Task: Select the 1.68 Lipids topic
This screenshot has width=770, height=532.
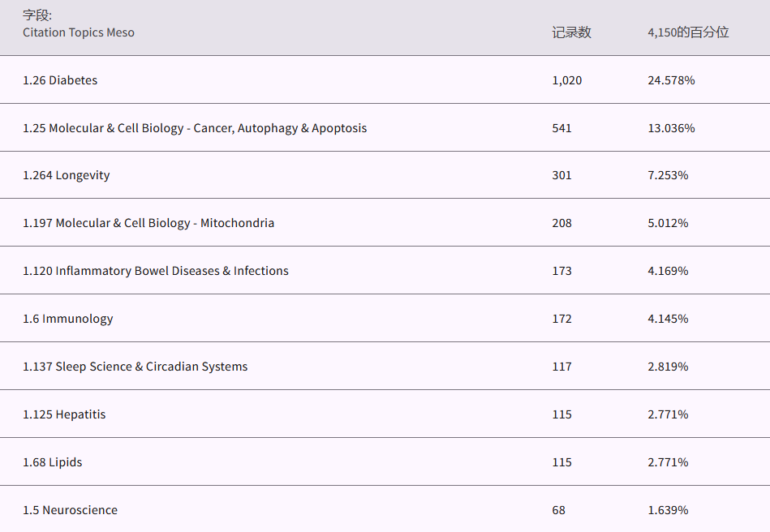Action: point(53,462)
